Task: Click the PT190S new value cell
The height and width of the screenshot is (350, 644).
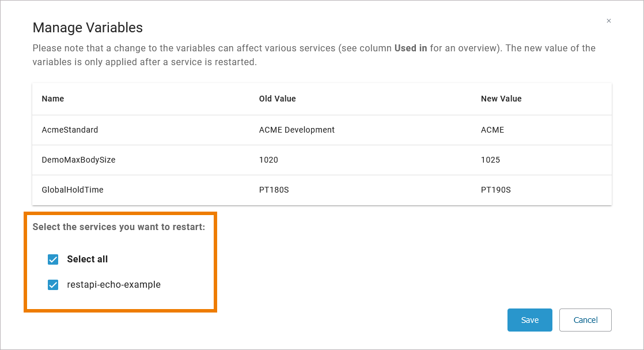Action: tap(496, 190)
